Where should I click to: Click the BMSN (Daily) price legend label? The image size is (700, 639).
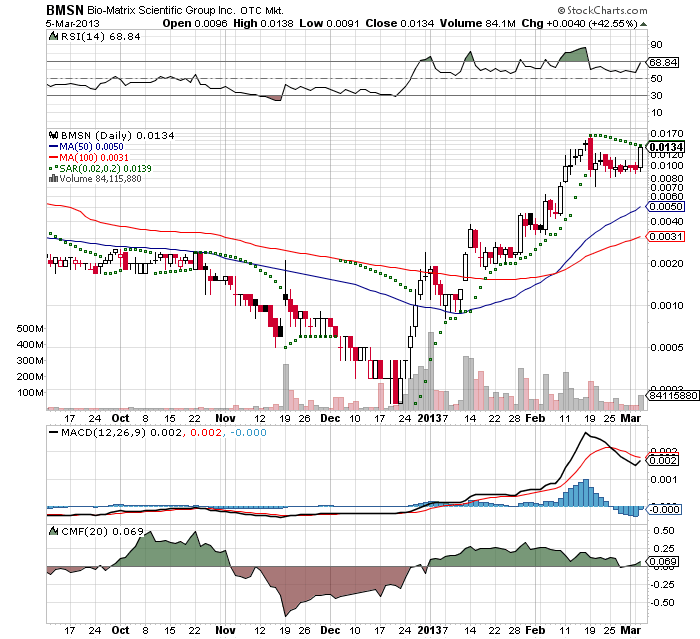tap(99, 136)
